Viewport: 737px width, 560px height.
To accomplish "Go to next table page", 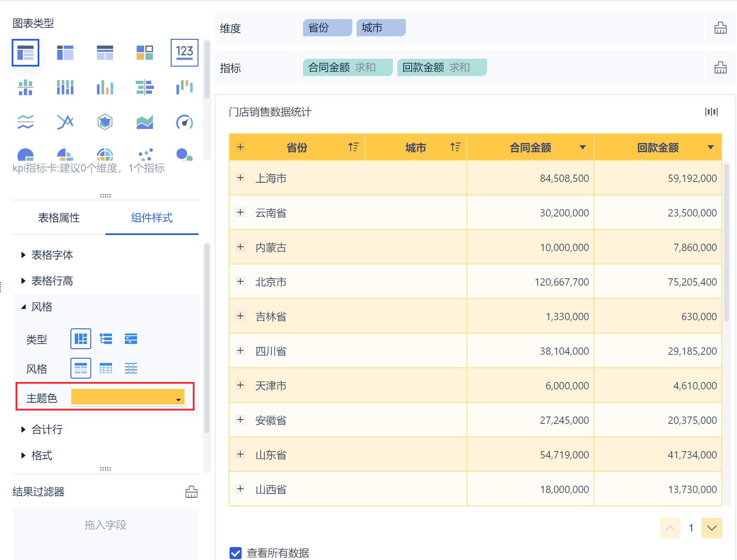I will 712,528.
